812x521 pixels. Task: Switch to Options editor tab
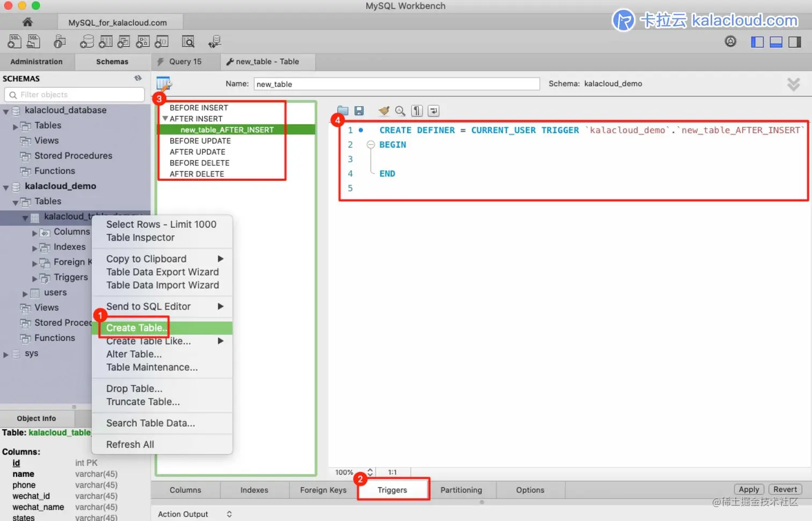coord(530,490)
